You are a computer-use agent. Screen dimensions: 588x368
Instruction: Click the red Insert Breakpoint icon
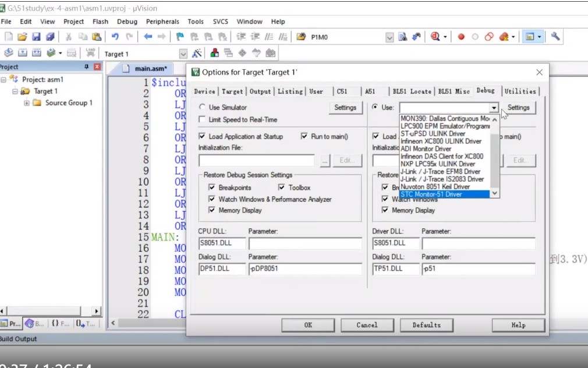pos(461,37)
